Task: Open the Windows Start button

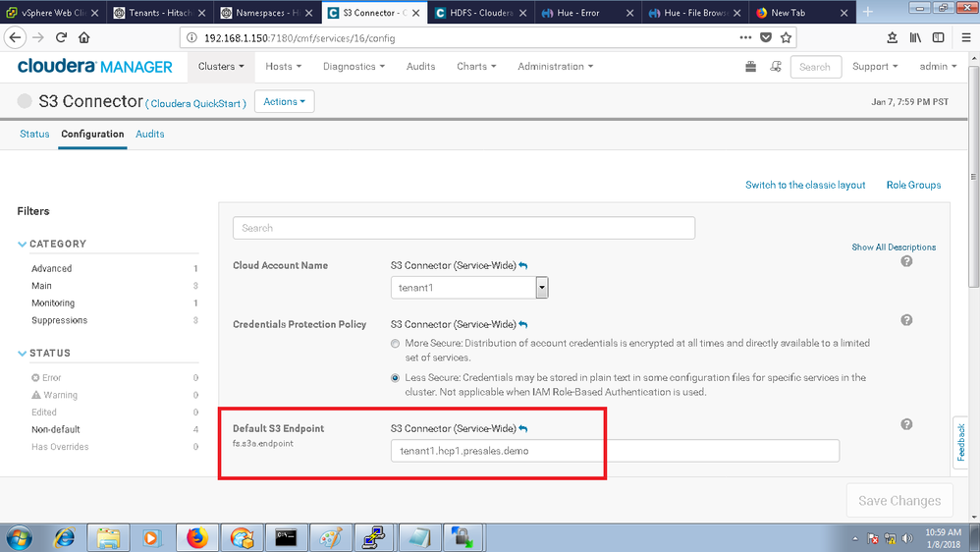Action: (18, 537)
